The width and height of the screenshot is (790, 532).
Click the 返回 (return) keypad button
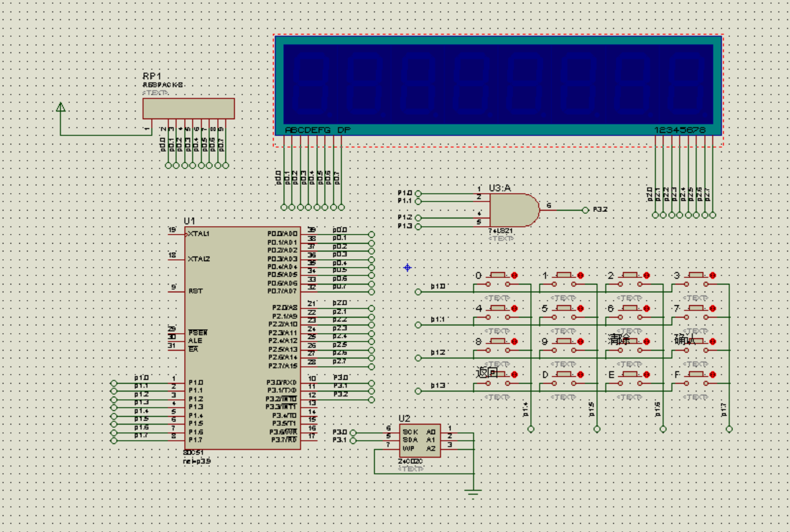[498, 379]
